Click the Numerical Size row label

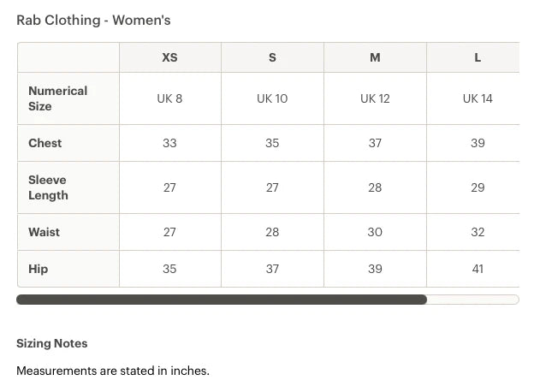[58, 98]
